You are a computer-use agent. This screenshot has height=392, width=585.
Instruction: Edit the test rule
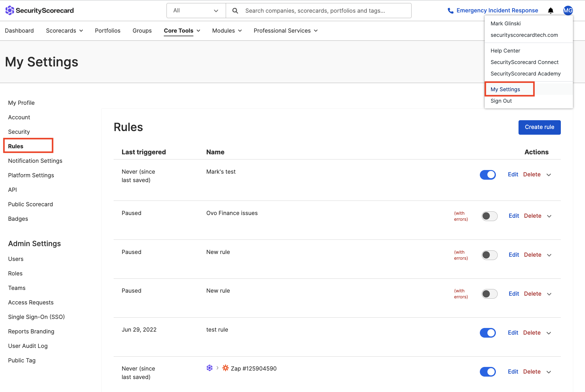click(513, 333)
